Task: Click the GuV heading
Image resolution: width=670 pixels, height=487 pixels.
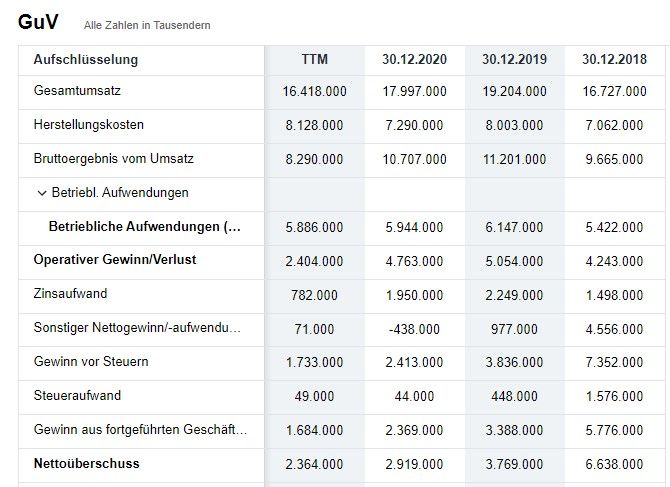Action: point(39,21)
